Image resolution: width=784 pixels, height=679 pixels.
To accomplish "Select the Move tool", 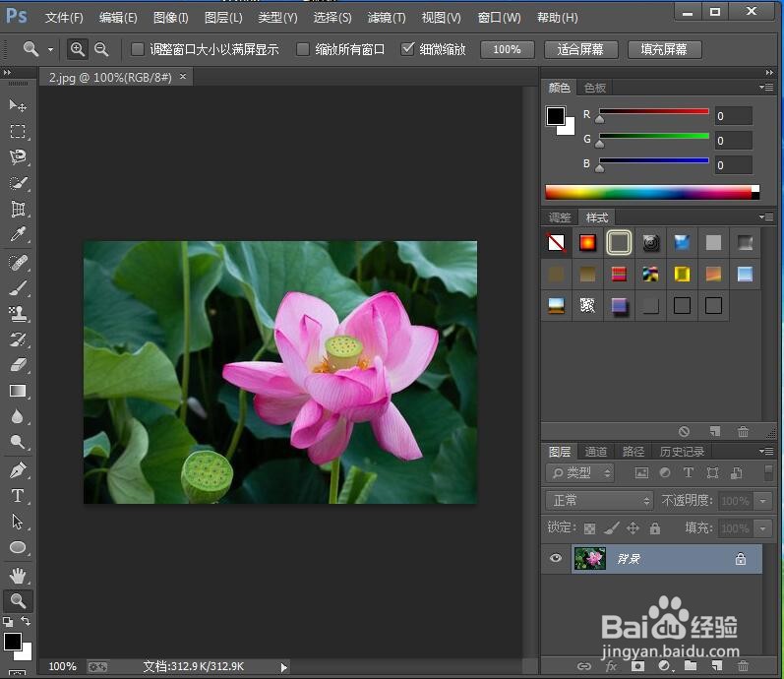I will point(18,105).
